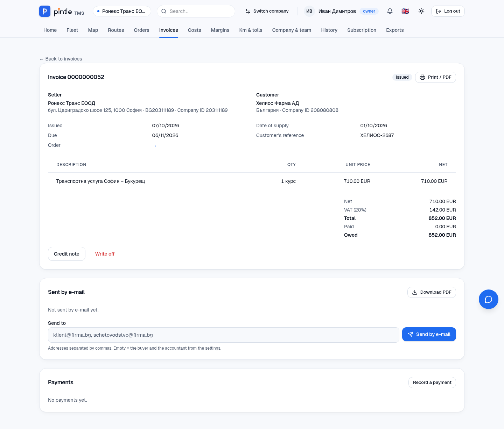Click the Invoice 0000000052 heading

76,77
